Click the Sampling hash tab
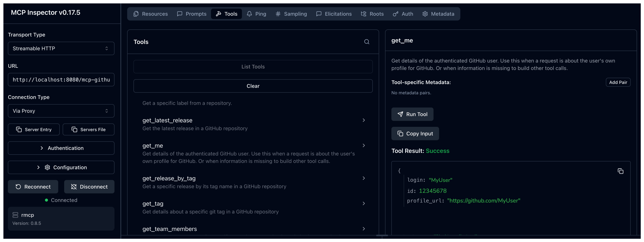The width and height of the screenshot is (644, 242). pyautogui.click(x=291, y=14)
